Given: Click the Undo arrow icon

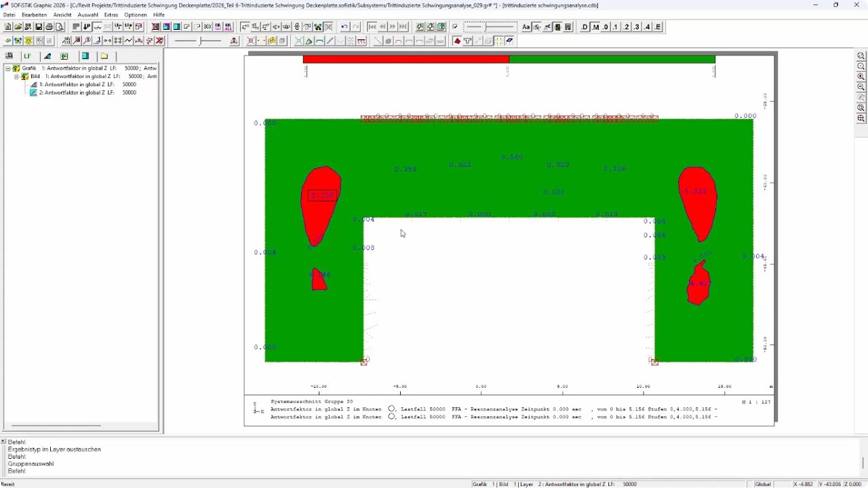Looking at the screenshot, I should pos(344,27).
